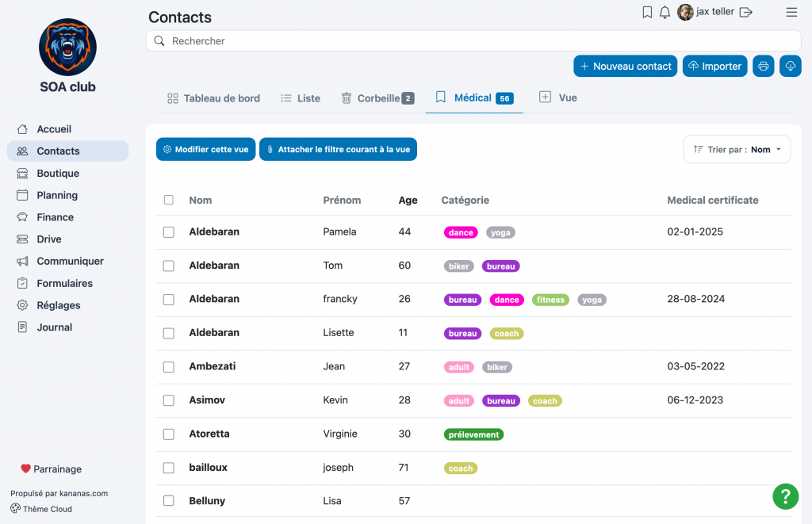The width and height of the screenshot is (812, 524).
Task: Open the Ambezati contact name
Action: pyautogui.click(x=213, y=366)
